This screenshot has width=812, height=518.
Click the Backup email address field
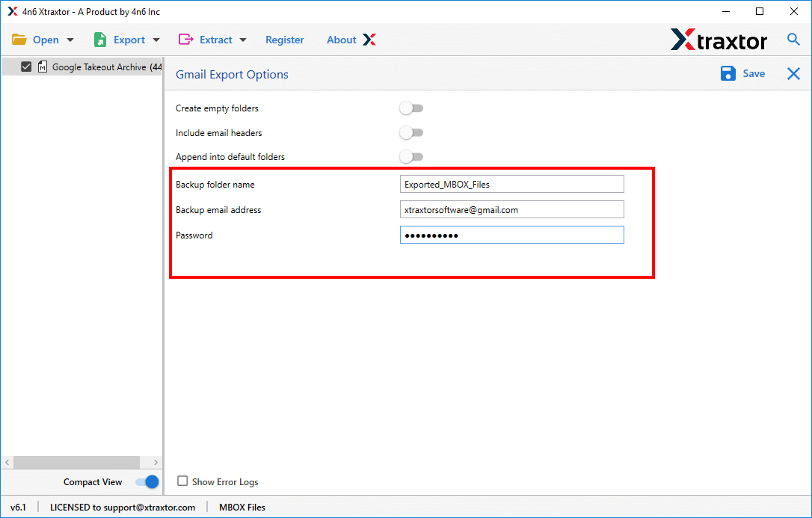511,209
